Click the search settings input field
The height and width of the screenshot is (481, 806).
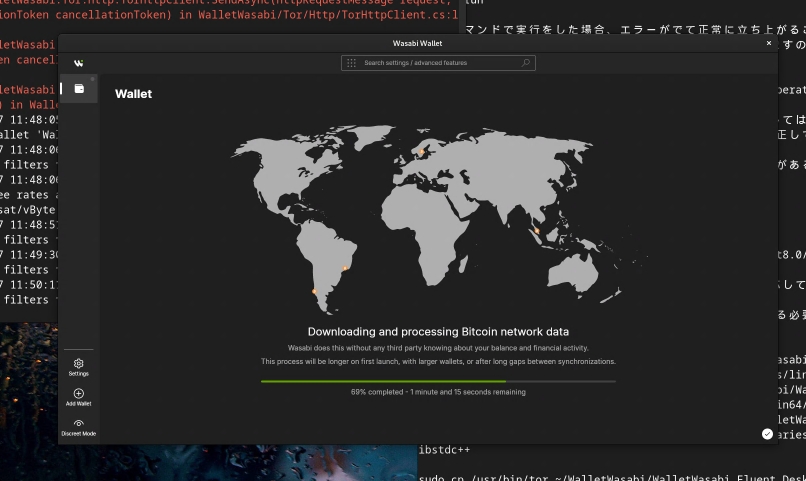point(438,63)
